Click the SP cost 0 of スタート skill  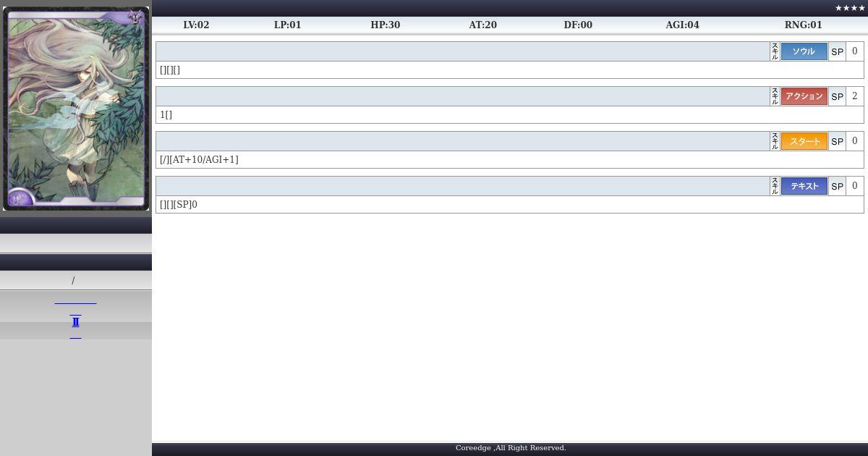tap(854, 141)
